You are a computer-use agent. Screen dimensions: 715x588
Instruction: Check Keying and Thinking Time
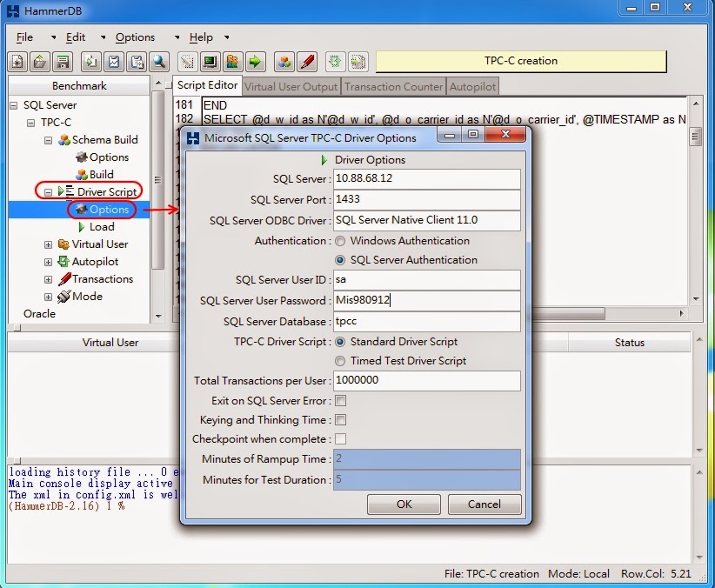point(340,420)
